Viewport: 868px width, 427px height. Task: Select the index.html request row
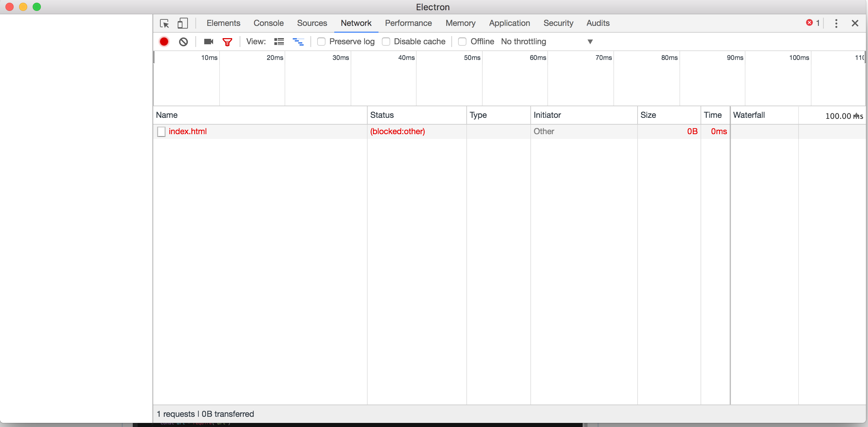coord(188,131)
